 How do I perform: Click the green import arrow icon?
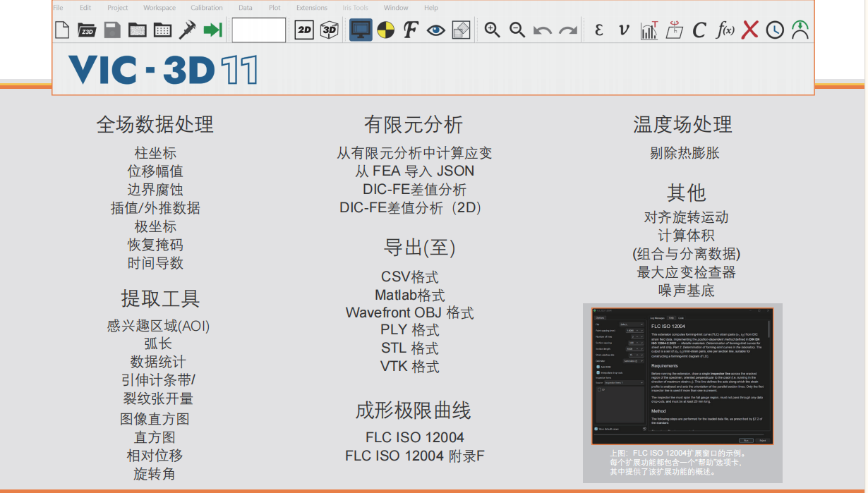212,30
